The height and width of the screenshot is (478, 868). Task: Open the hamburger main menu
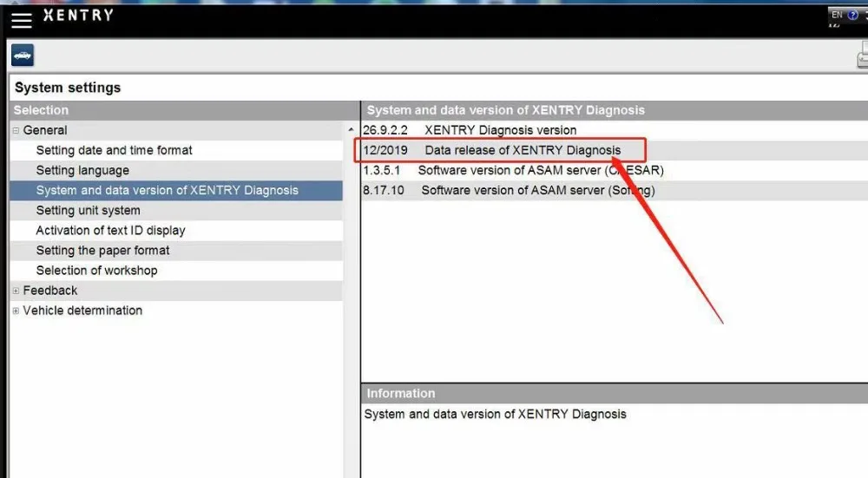pyautogui.click(x=22, y=20)
